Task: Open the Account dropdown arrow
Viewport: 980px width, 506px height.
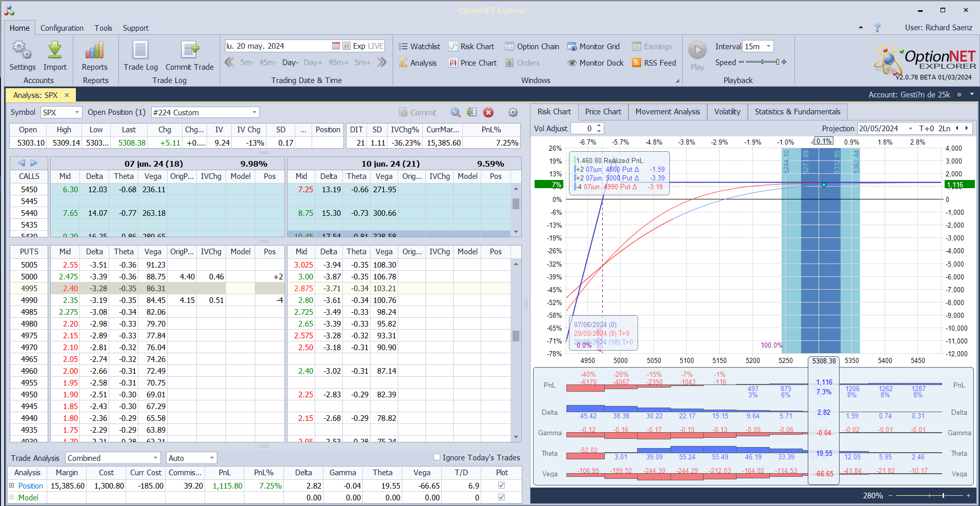Action: coord(972,94)
